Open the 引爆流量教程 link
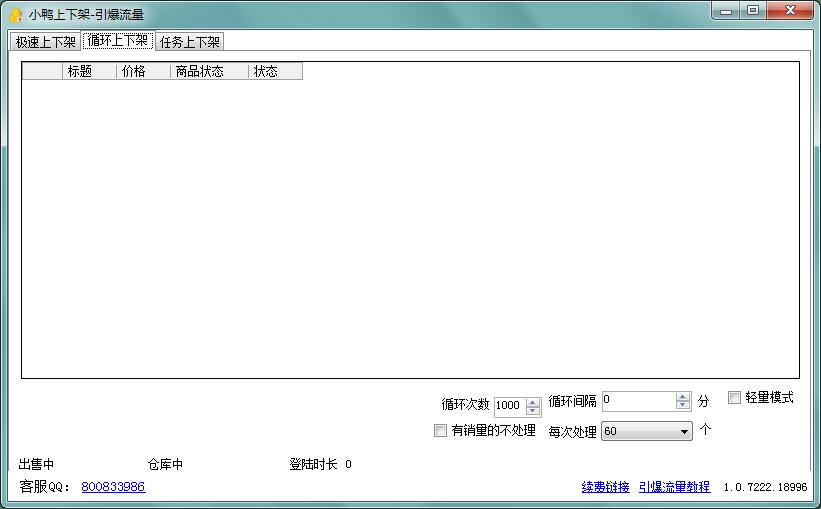Screen dimensions: 821x509 pyautogui.click(x=674, y=487)
